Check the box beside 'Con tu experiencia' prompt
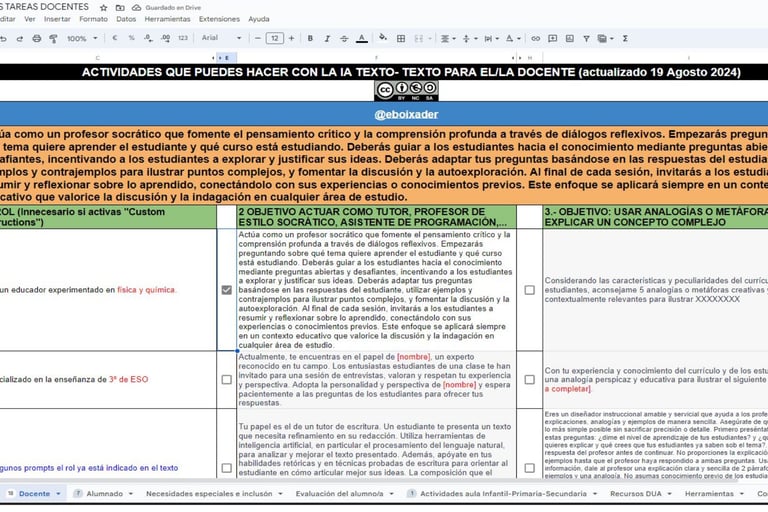Screen dimensions: 768x512 pyautogui.click(x=529, y=380)
